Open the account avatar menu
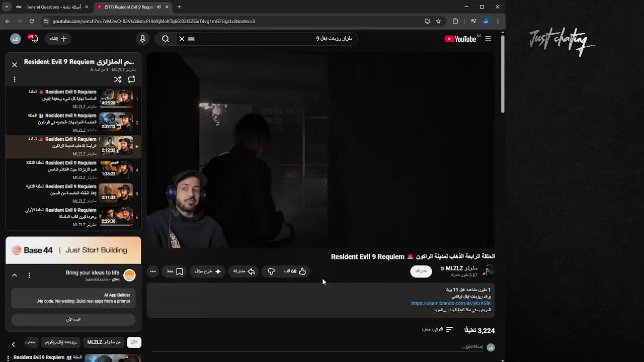Screen dimensions: 644x362 point(16,39)
